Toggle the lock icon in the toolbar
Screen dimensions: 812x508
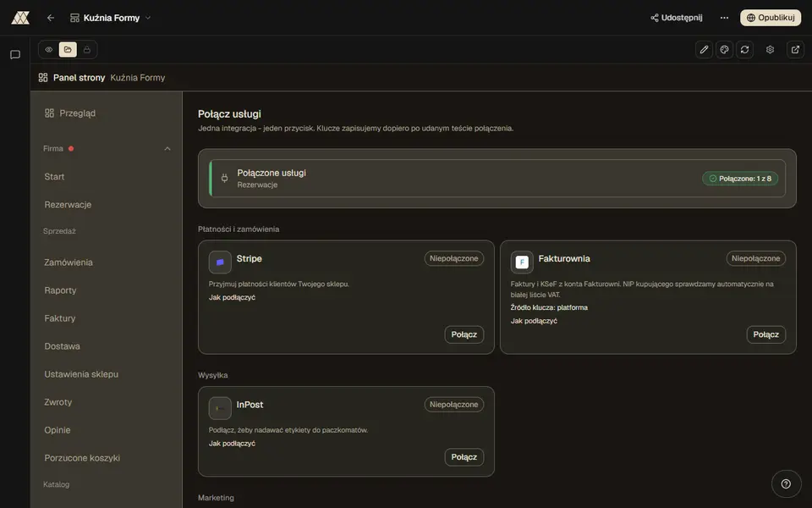(87, 50)
